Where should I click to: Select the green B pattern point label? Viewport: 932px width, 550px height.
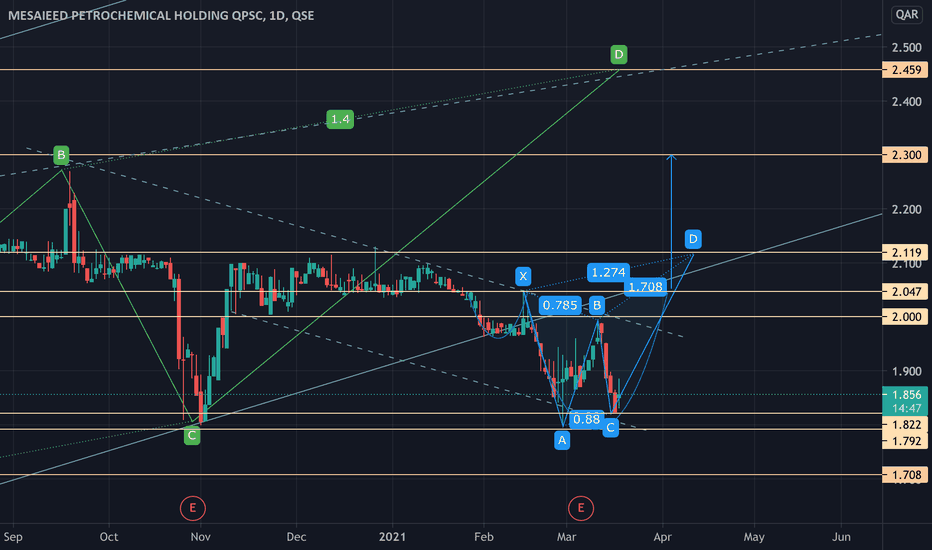[x=61, y=155]
